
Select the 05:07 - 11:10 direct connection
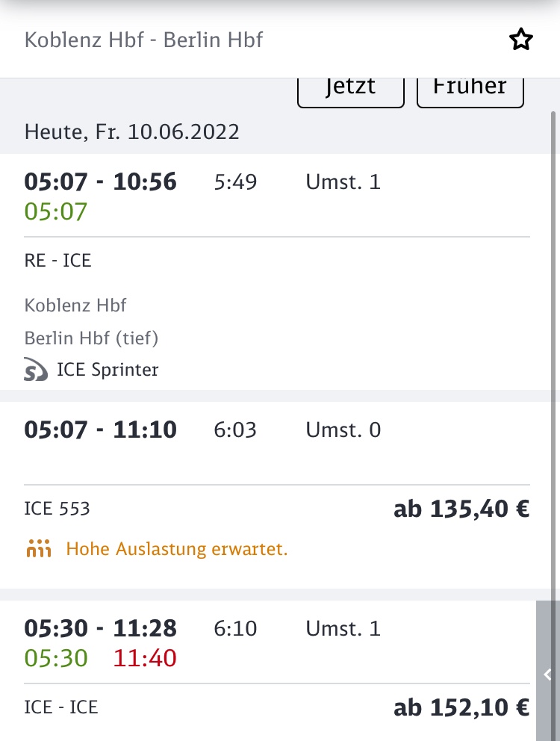pos(101,430)
